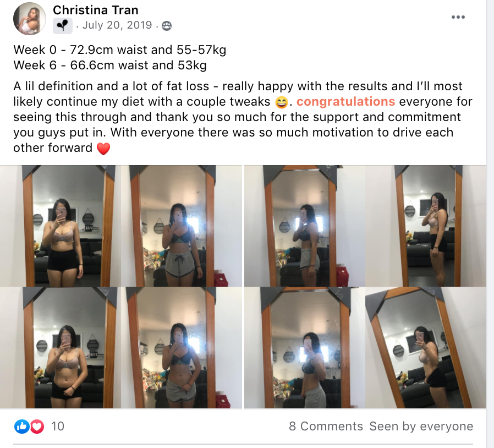
Task: Click the July 20, 2019 timestamp
Action: (x=117, y=25)
